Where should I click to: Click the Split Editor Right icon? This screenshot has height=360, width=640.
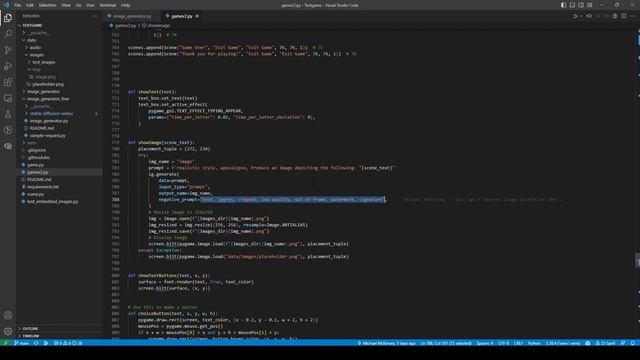(x=624, y=16)
